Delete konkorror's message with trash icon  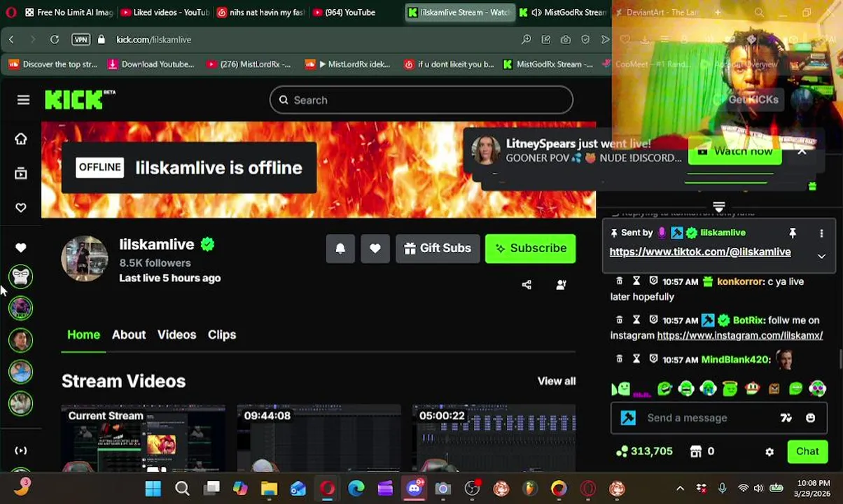pyautogui.click(x=619, y=281)
